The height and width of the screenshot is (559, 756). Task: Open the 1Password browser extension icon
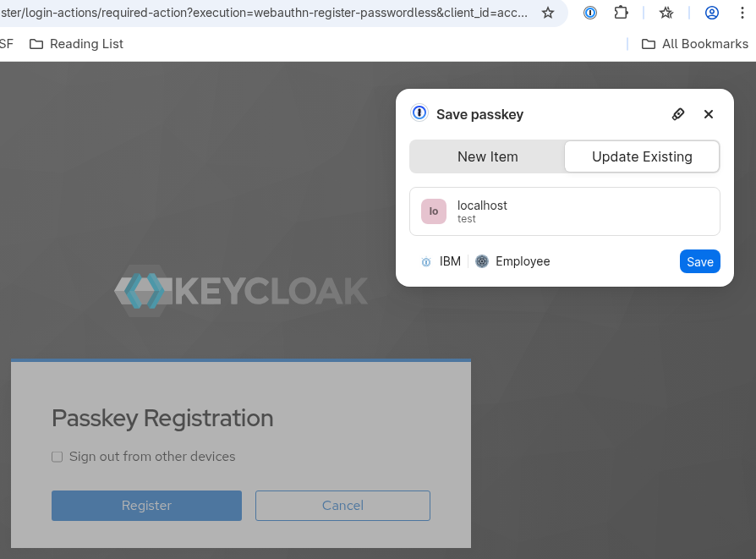coord(589,13)
